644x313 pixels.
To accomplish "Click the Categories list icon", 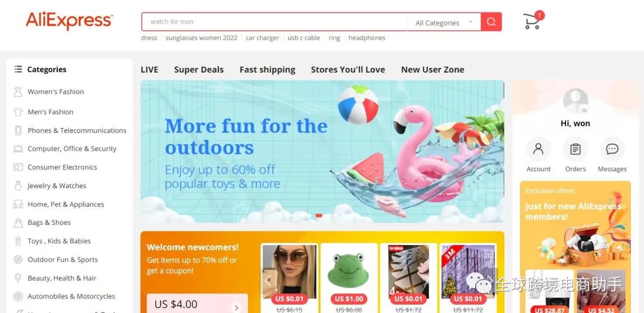I will [18, 69].
